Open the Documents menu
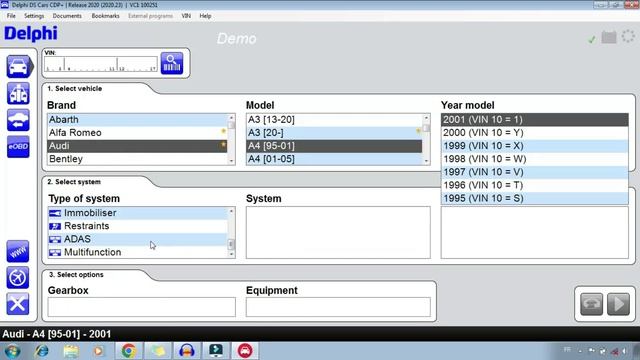The width and height of the screenshot is (640, 360). point(67,16)
